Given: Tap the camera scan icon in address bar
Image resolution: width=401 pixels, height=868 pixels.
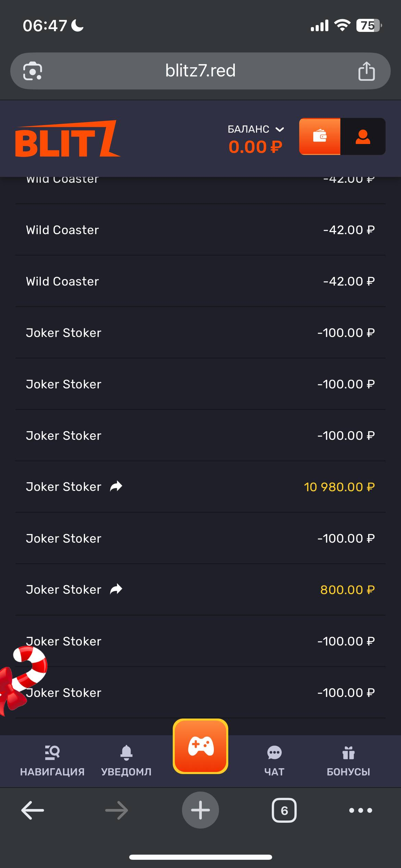Looking at the screenshot, I should (x=33, y=71).
